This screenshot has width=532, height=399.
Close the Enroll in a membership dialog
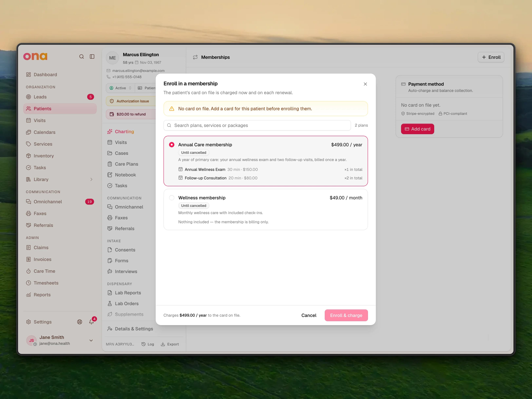[365, 84]
